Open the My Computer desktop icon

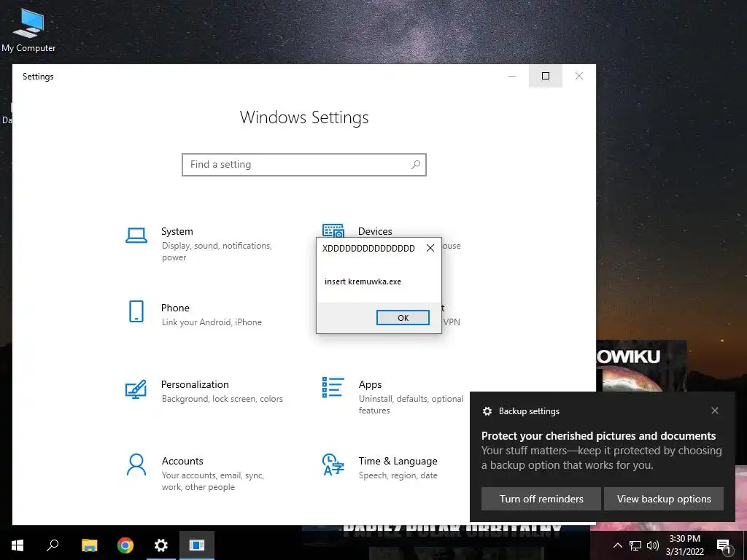pyautogui.click(x=28, y=29)
